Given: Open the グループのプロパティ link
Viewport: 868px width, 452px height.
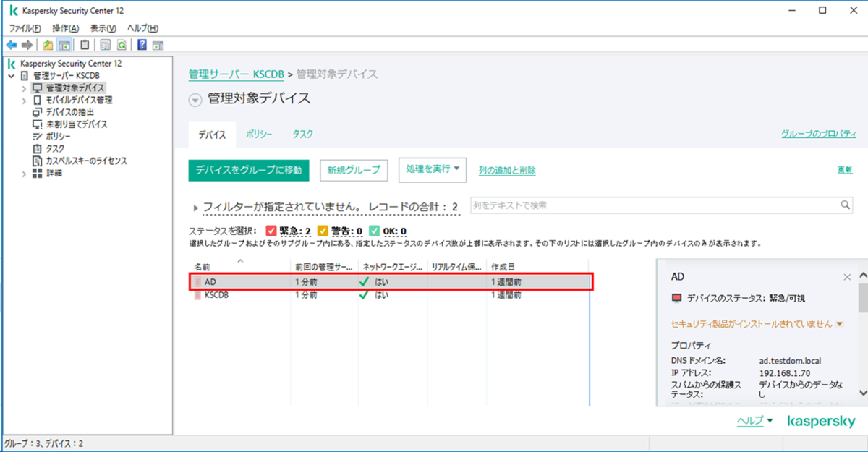Looking at the screenshot, I should 819,135.
